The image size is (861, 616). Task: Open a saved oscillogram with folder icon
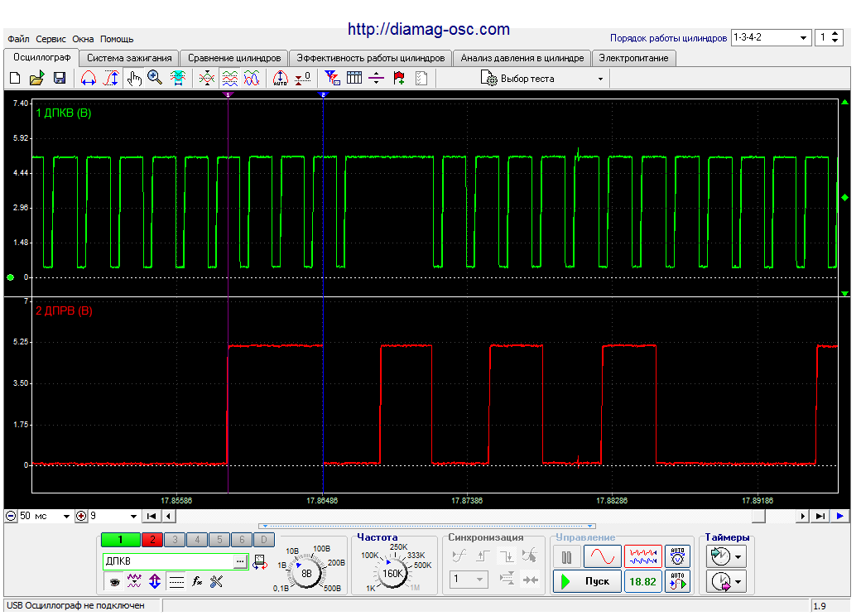[x=36, y=79]
